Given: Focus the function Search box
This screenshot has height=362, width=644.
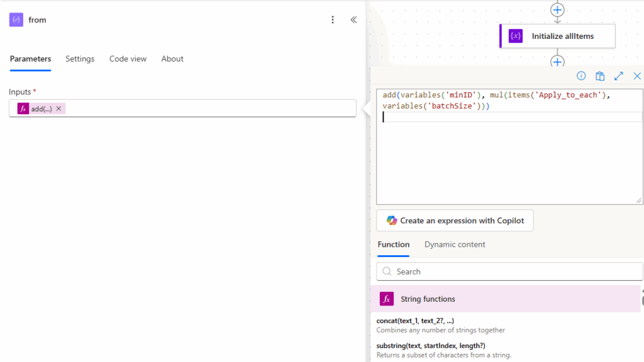Looking at the screenshot, I should (509, 271).
